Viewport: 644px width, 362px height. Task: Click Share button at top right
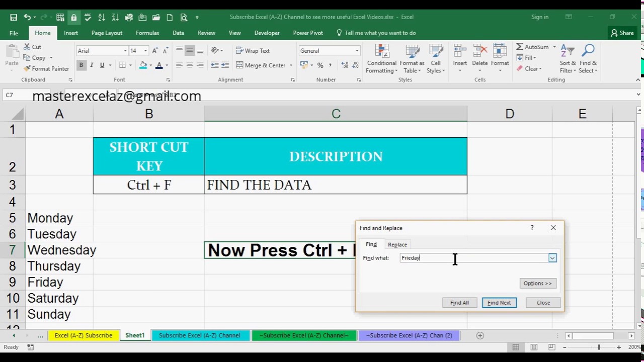[x=622, y=33]
